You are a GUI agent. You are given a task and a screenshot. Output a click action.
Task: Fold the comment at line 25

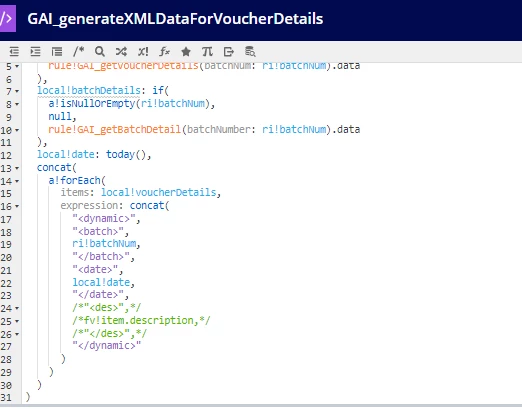coord(17,322)
